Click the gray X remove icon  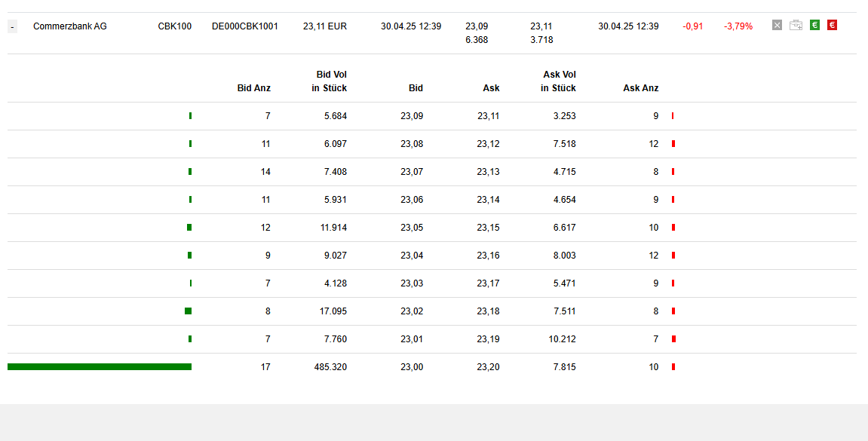click(x=777, y=25)
